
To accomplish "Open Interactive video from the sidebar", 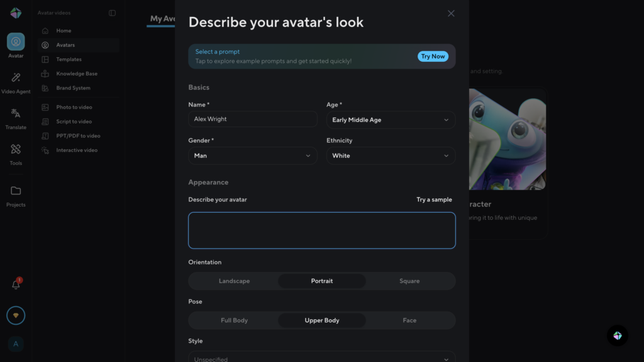I will tap(79, 150).
